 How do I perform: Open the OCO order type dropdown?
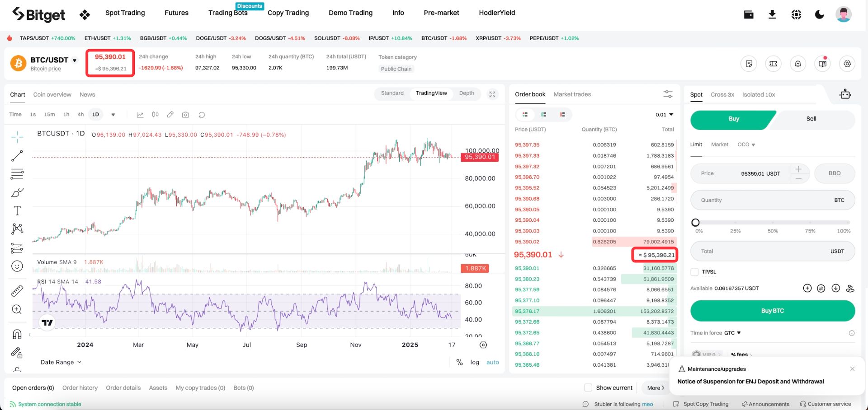(x=746, y=144)
